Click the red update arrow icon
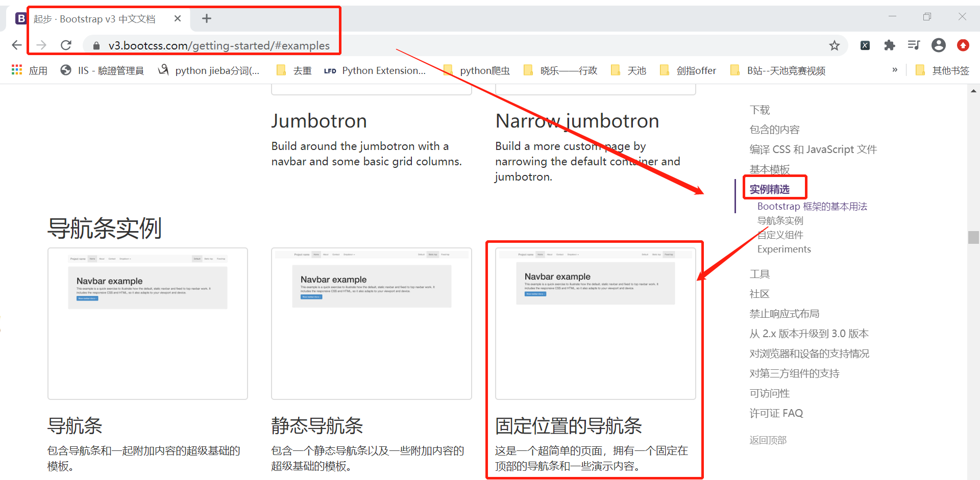Screen dimensions: 980x480 (x=963, y=45)
